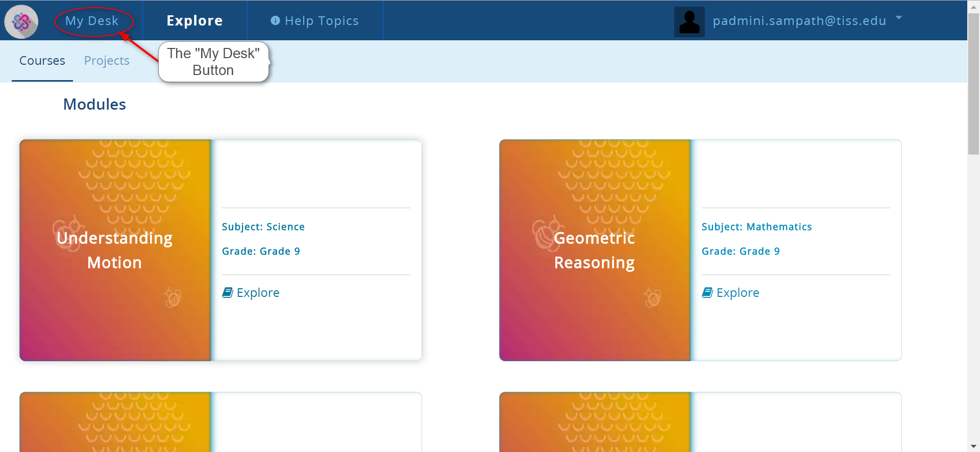980x452 pixels.
Task: Click Explore link for Understanding Motion
Action: (258, 293)
